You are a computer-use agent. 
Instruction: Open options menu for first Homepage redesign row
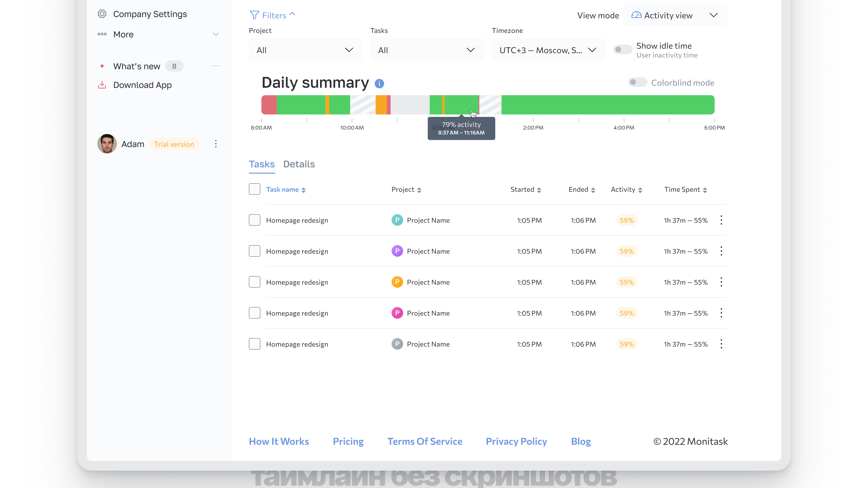(721, 220)
